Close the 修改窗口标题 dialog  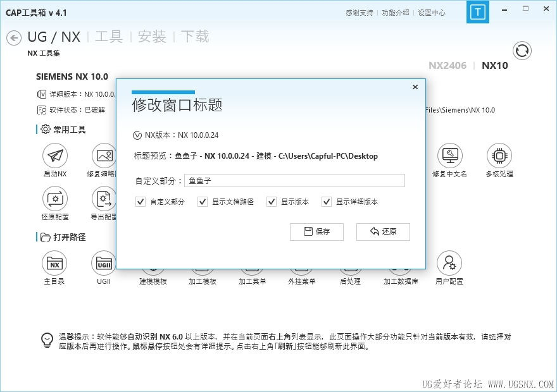tap(415, 87)
